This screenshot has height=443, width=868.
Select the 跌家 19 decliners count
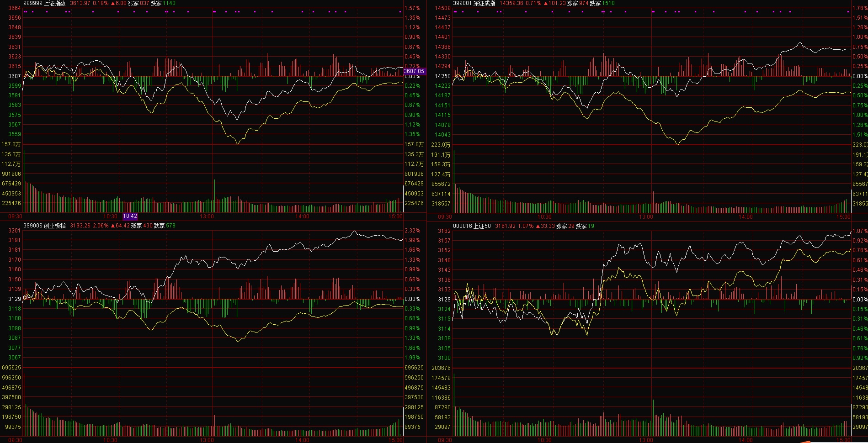585,226
